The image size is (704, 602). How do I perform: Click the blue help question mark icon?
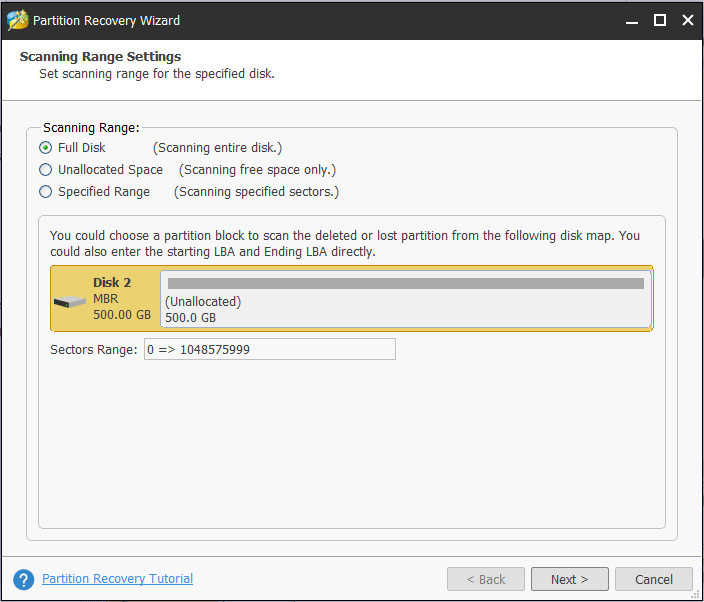coord(24,580)
